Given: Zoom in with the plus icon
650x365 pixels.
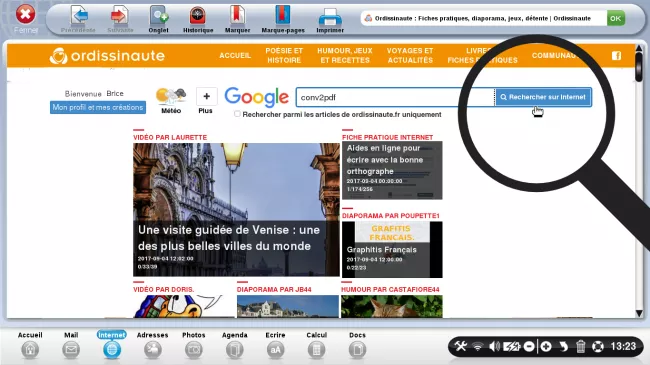Looking at the screenshot, I should [x=546, y=346].
